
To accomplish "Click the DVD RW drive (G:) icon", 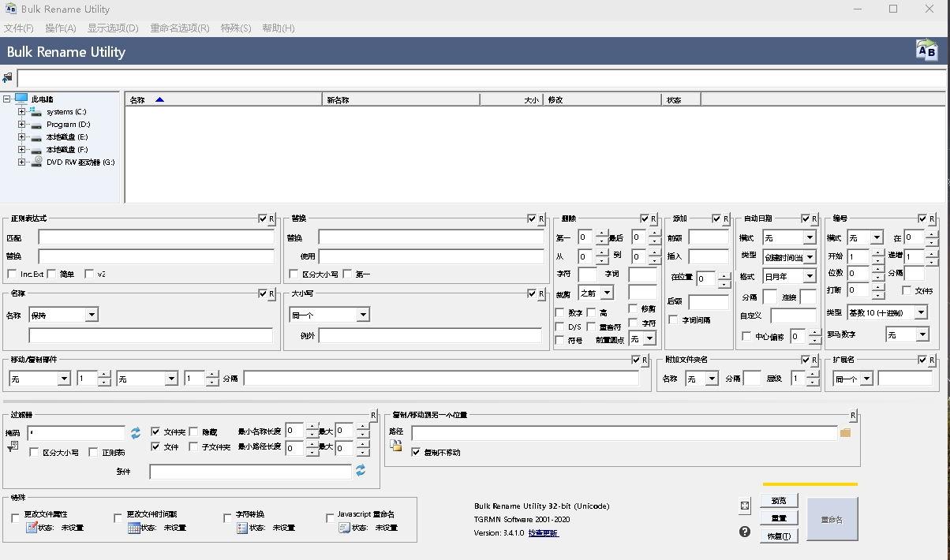I will [36, 162].
